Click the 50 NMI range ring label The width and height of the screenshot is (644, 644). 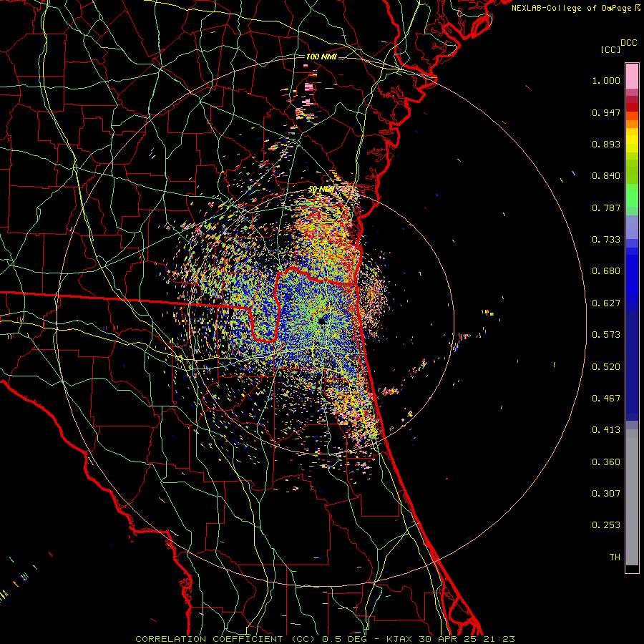tap(321, 190)
